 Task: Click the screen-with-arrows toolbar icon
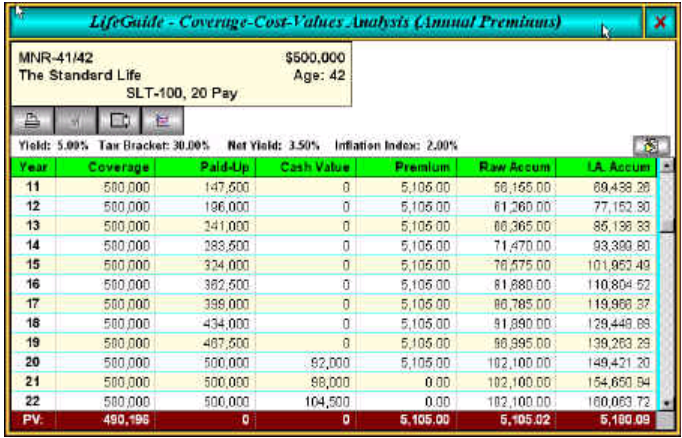tap(119, 120)
